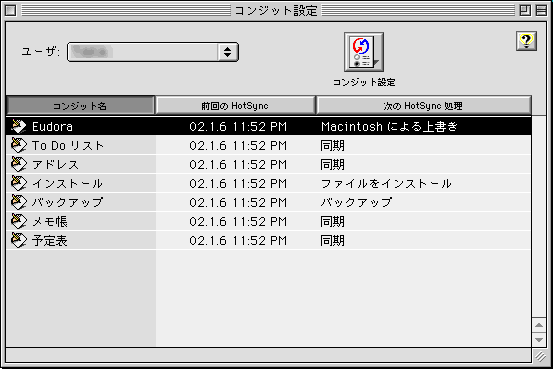This screenshot has width=553, height=369.
Task: Click the window zoom box in title bar
Action: [x=525, y=10]
